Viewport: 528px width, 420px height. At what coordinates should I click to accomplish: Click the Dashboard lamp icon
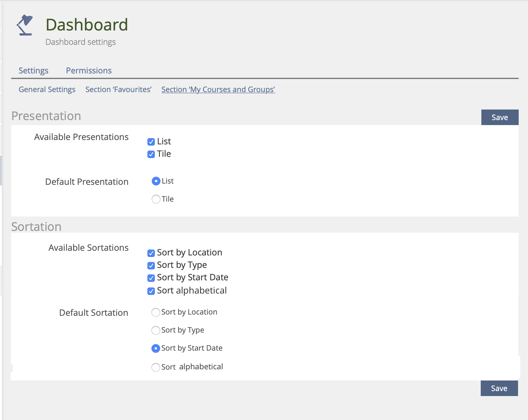point(25,25)
